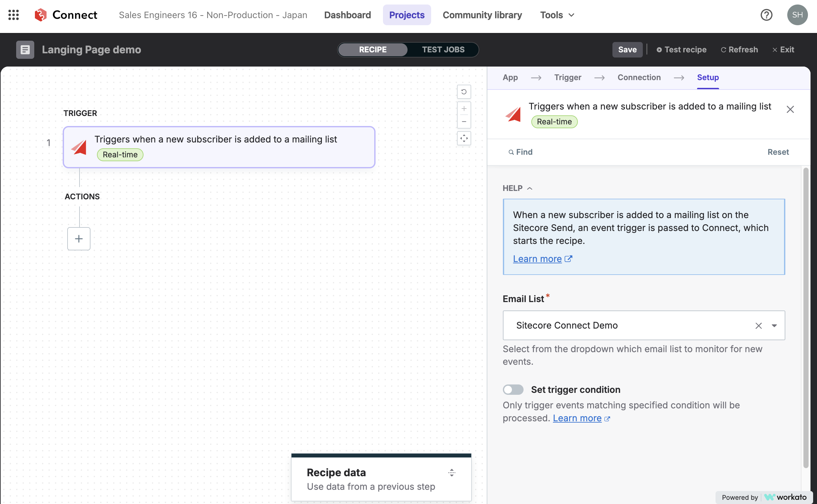Viewport: 817px width, 504px height.
Task: Select the Setup step tab
Action: click(x=708, y=77)
